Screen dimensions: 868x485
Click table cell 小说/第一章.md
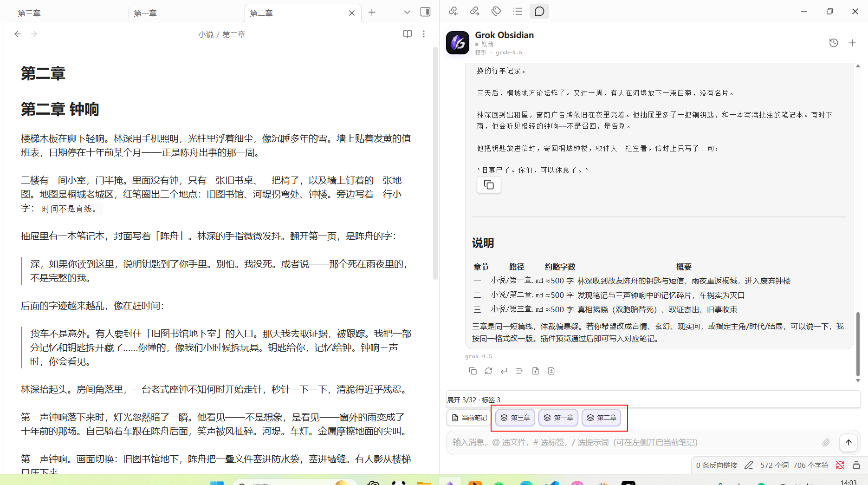[x=517, y=281]
